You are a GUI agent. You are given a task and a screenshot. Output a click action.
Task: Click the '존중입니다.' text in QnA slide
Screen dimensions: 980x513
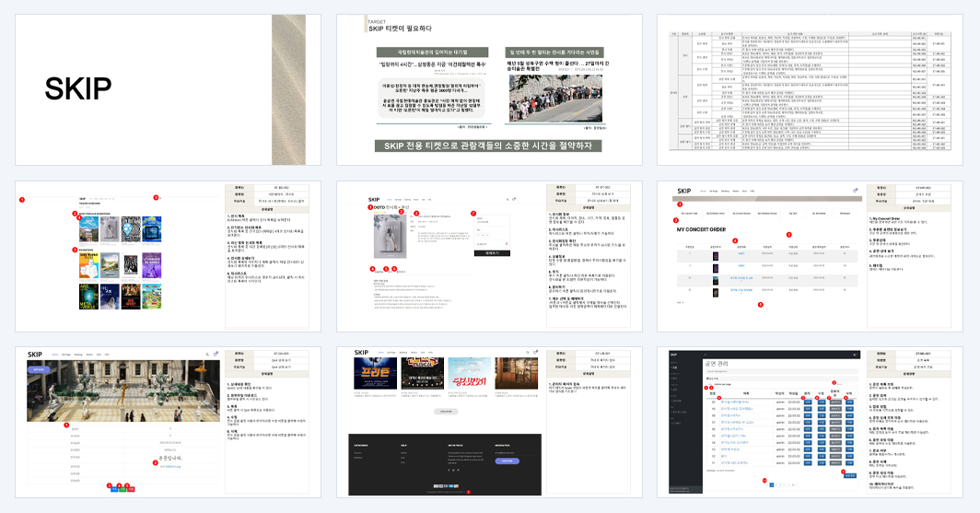[x=170, y=458]
